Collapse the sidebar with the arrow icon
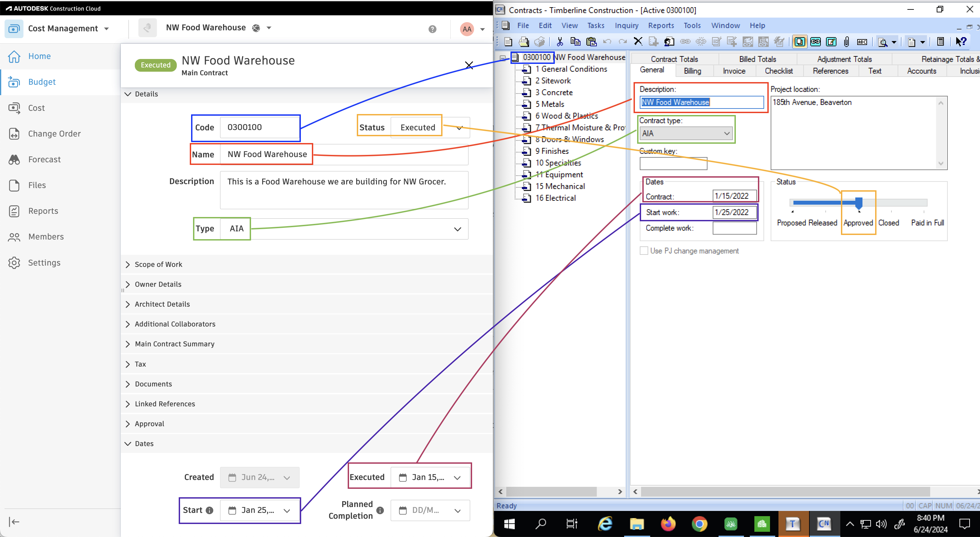Image resolution: width=980 pixels, height=537 pixels. [x=14, y=522]
